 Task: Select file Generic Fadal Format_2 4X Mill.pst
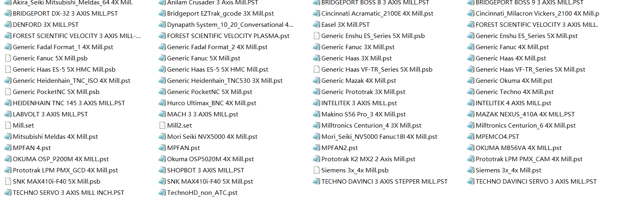pos(217,47)
